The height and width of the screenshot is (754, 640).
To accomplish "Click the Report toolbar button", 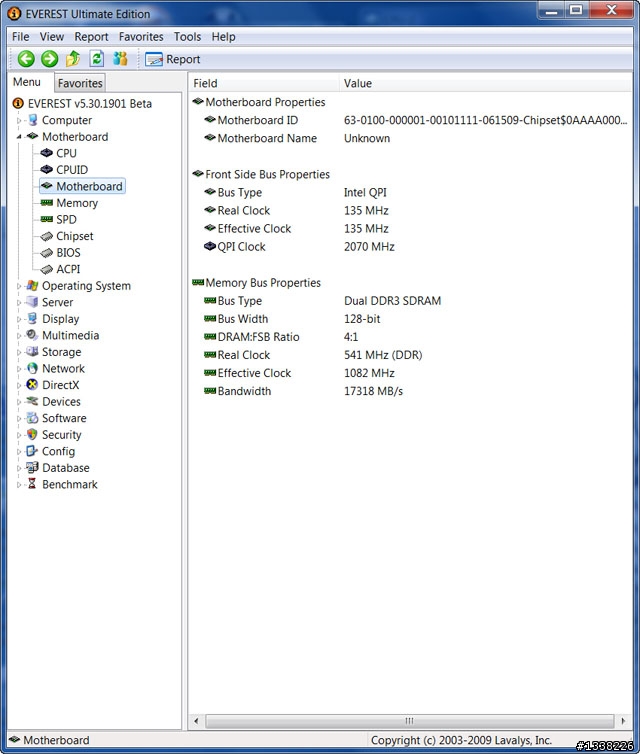I will (172, 59).
